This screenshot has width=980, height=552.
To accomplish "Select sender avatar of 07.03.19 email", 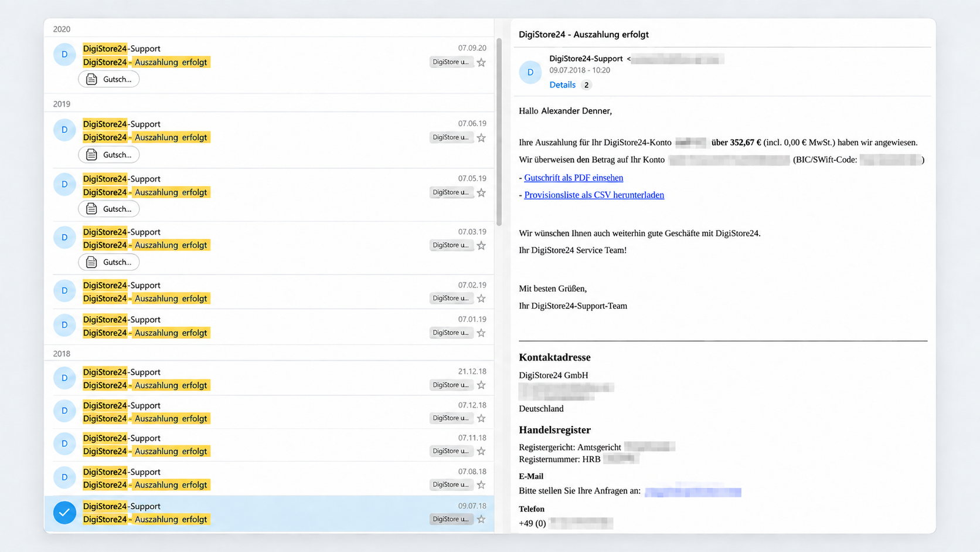I will pos(64,238).
